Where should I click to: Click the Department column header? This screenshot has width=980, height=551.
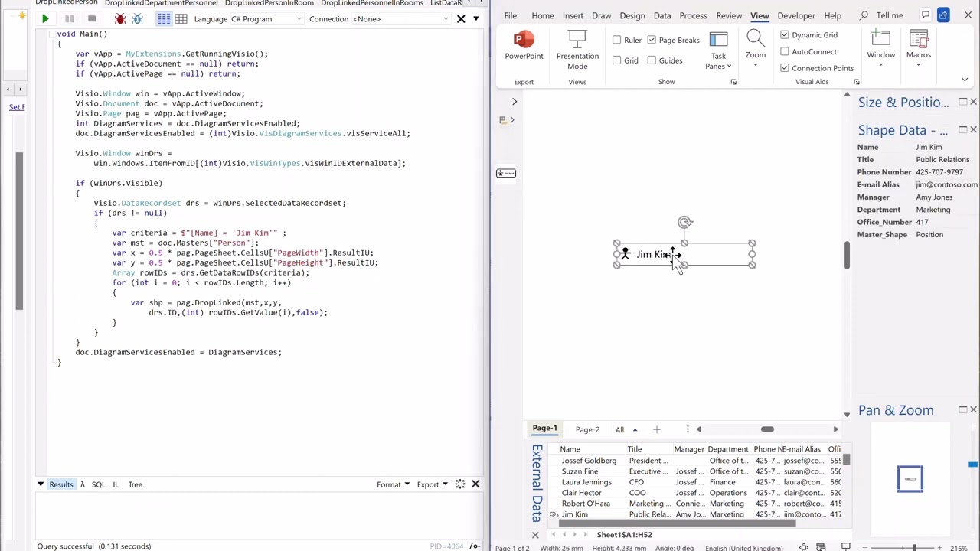pos(727,449)
